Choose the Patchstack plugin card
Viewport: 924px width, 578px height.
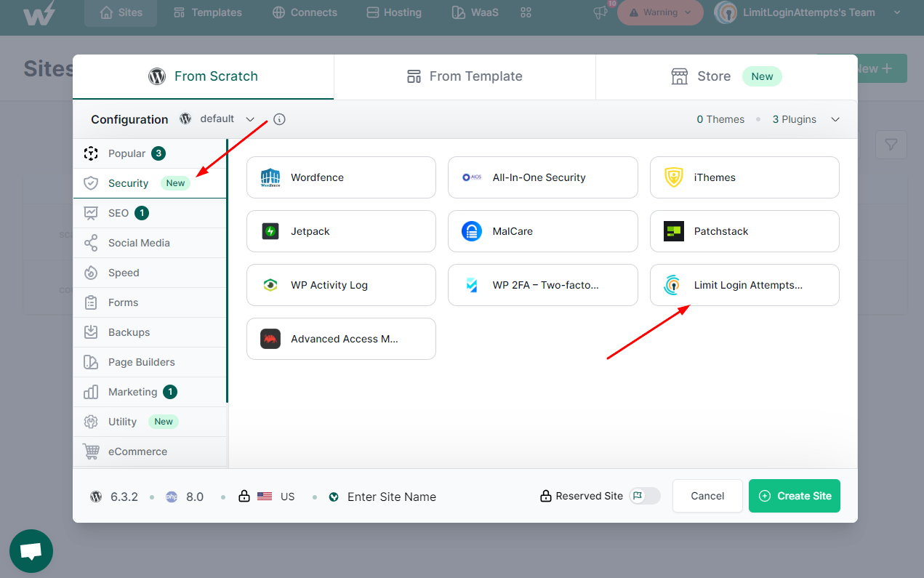tap(744, 231)
